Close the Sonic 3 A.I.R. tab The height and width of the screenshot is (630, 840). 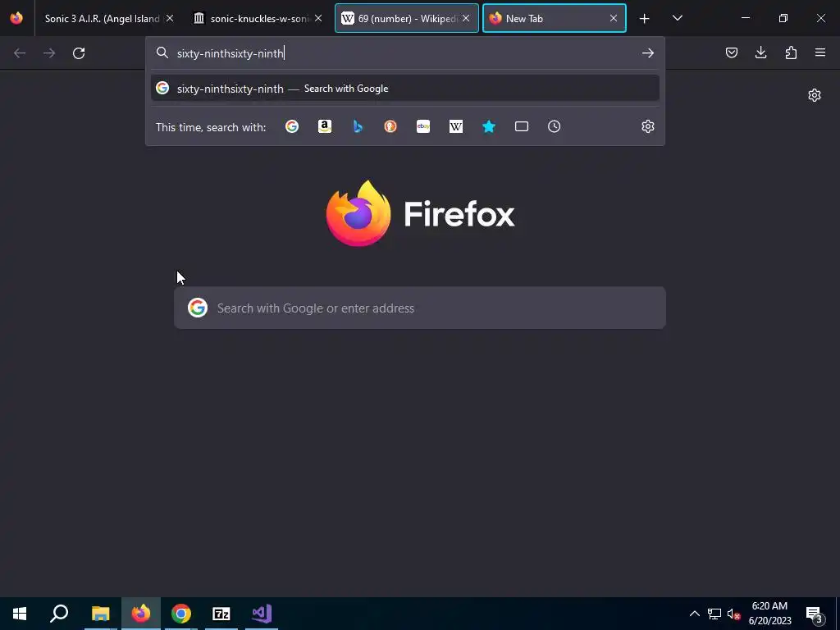pos(170,18)
